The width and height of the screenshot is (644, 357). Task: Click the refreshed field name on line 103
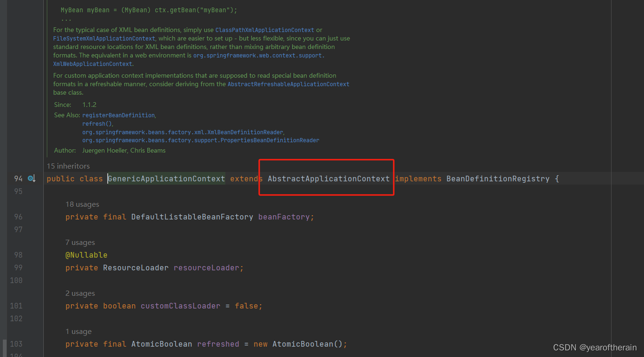click(x=218, y=344)
